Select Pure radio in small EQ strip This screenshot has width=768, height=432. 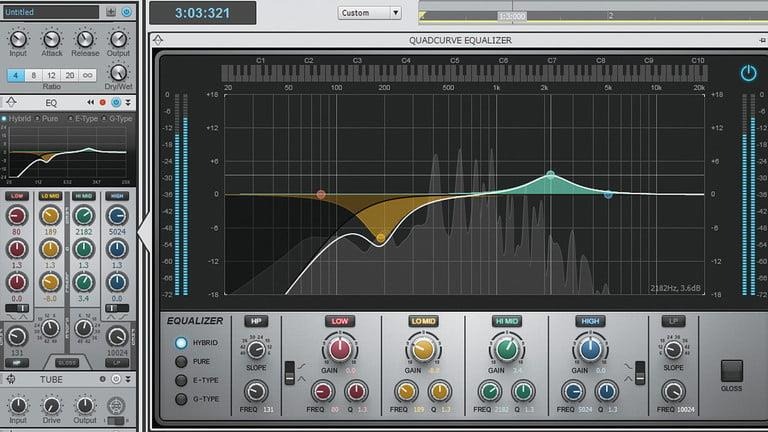(37, 119)
